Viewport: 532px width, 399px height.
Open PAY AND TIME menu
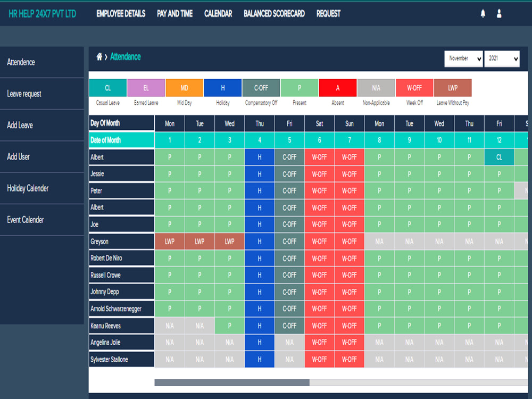coord(174,14)
